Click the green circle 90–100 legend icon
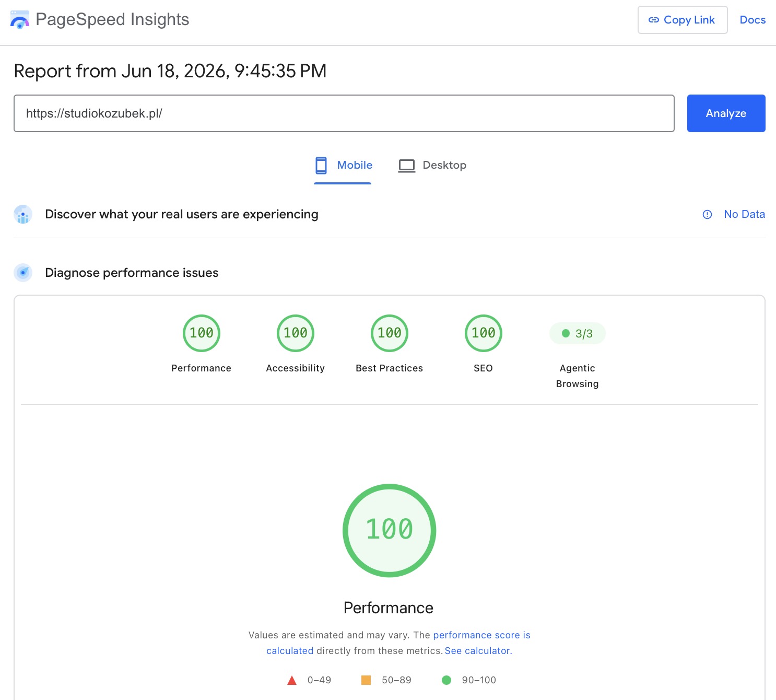Screen dimensions: 776x700 (446, 680)
